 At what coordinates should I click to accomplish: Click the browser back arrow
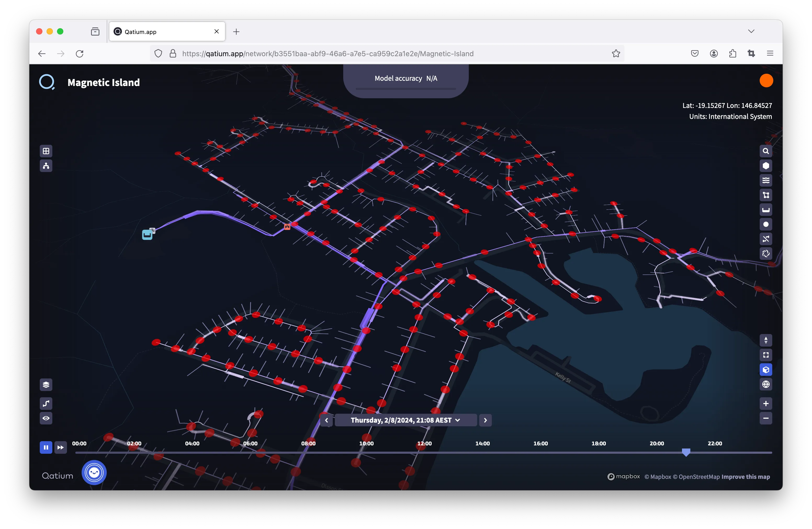42,54
